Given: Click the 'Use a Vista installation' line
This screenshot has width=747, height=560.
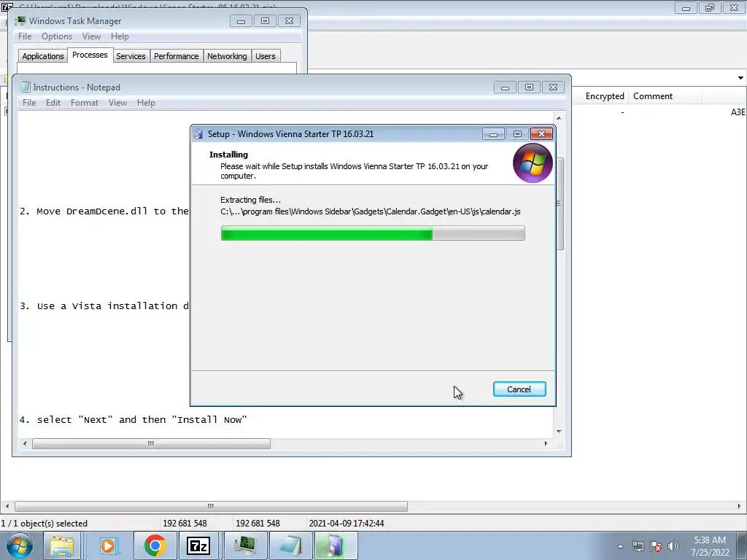Looking at the screenshot, I should click(x=104, y=306).
